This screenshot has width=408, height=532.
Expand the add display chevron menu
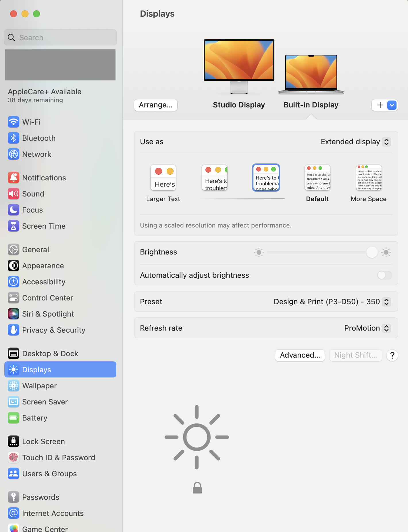pyautogui.click(x=392, y=105)
